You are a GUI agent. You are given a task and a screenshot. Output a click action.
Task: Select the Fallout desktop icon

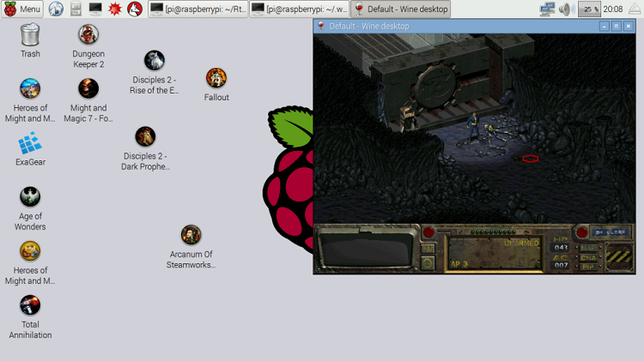216,85
